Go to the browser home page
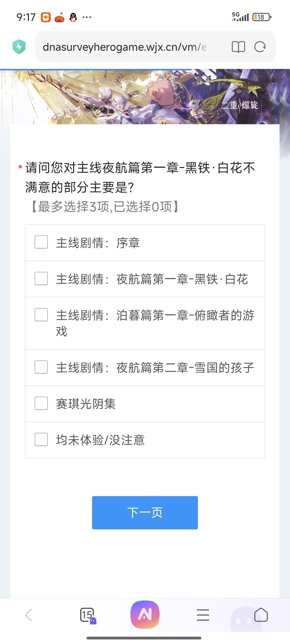 [261, 615]
